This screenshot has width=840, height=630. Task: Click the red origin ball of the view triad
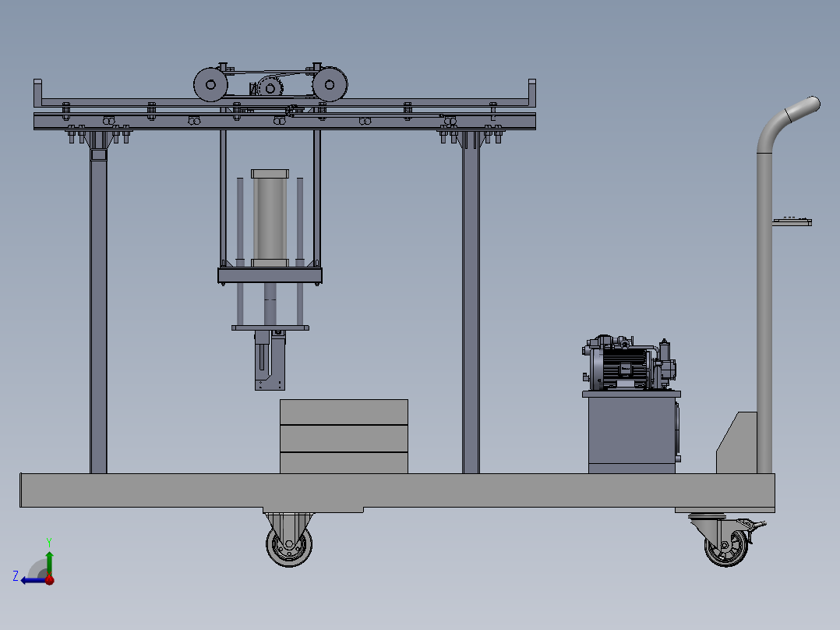coord(49,579)
